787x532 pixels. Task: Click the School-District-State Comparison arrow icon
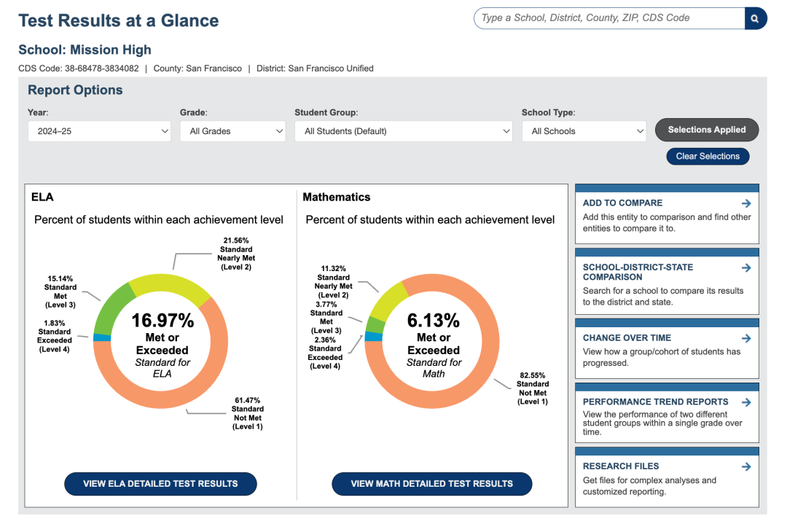tap(746, 267)
